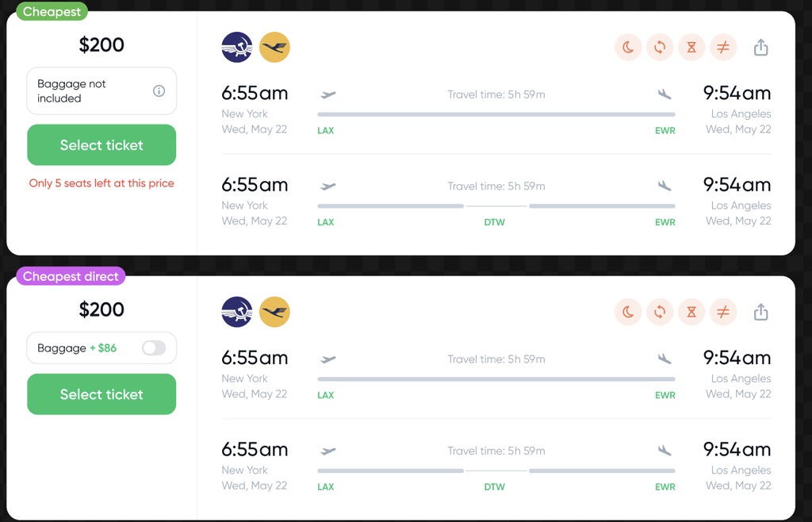Click the blue airline logo in Cheapest direct card
The height and width of the screenshot is (522, 812).
[237, 313]
